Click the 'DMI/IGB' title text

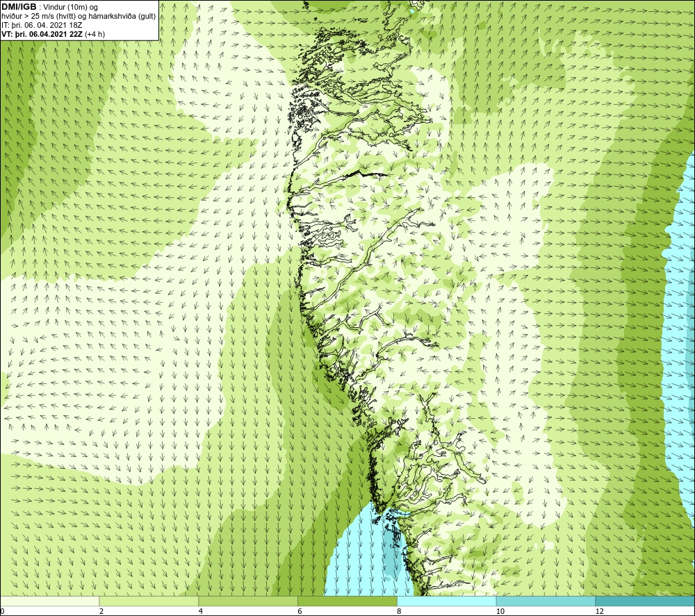click(19, 7)
